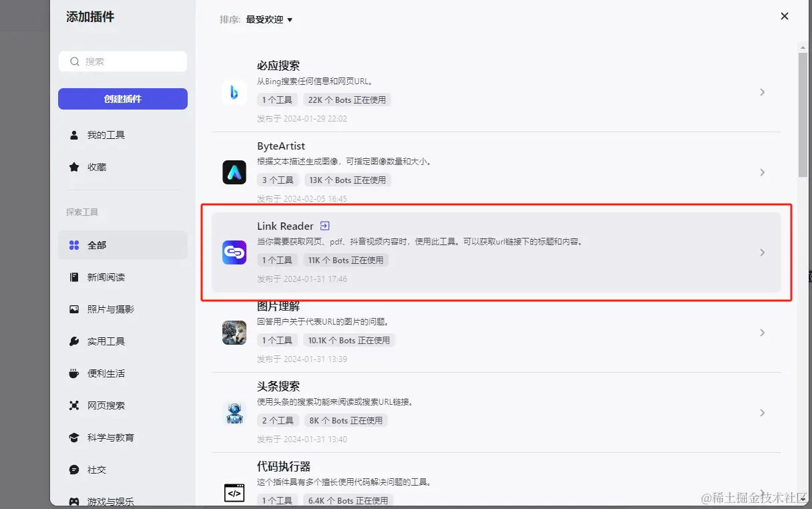Click the four-dot icon beside 全部
The height and width of the screenshot is (509, 812).
click(74, 245)
